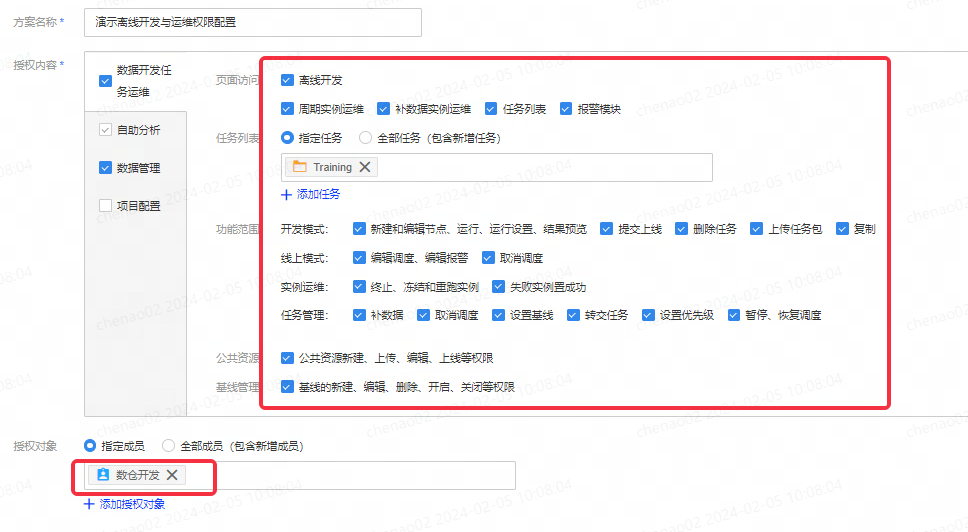Click the plus icon beside 添加授权对象
The width and height of the screenshot is (968, 532).
pos(89,504)
